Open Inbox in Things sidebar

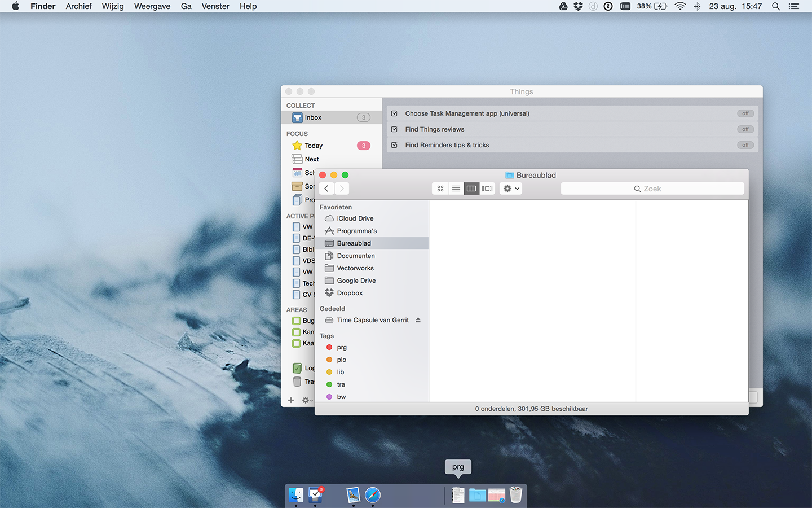[332, 117]
